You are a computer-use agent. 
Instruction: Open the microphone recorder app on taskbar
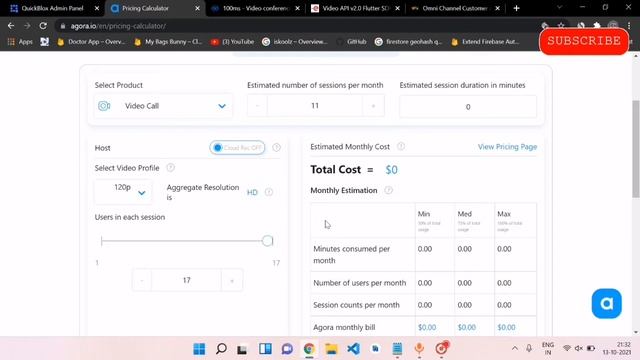coord(419,349)
